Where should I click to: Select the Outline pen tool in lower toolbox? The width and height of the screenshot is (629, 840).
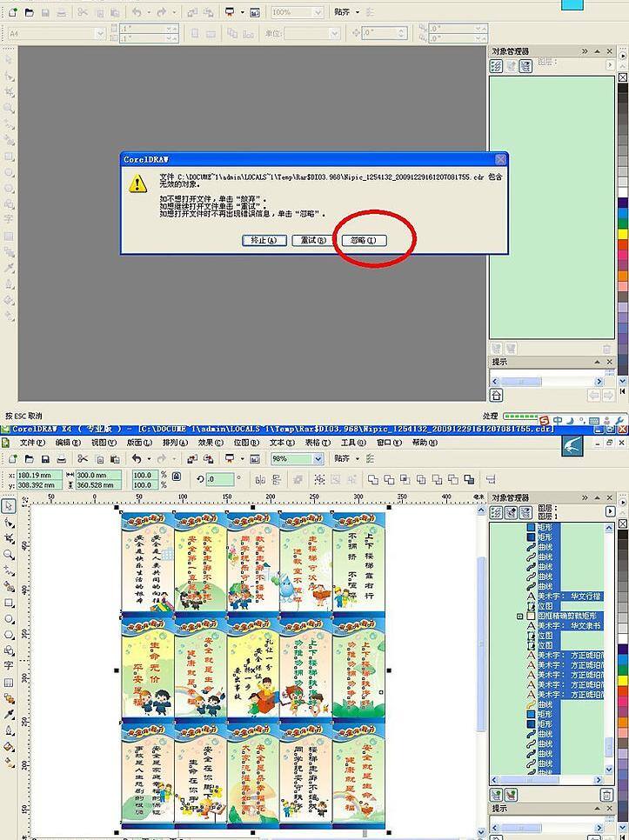(9, 730)
